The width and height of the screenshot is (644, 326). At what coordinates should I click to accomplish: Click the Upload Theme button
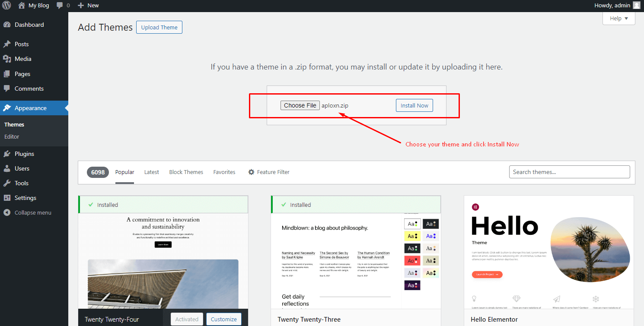pyautogui.click(x=159, y=27)
